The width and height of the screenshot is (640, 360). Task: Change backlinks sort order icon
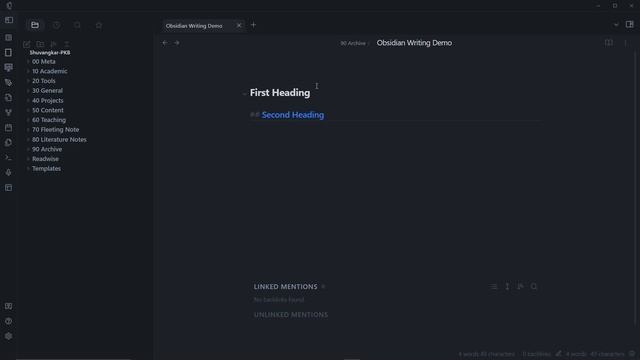tap(520, 287)
